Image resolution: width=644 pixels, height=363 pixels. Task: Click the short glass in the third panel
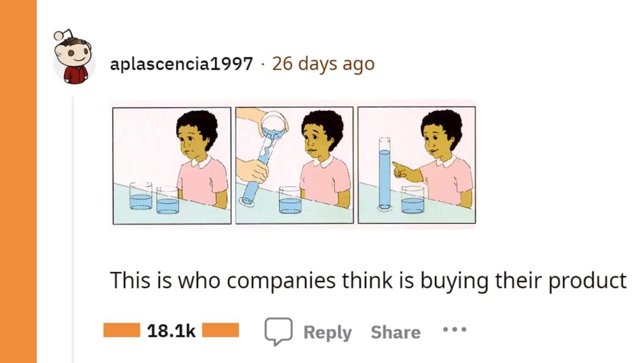point(412,201)
